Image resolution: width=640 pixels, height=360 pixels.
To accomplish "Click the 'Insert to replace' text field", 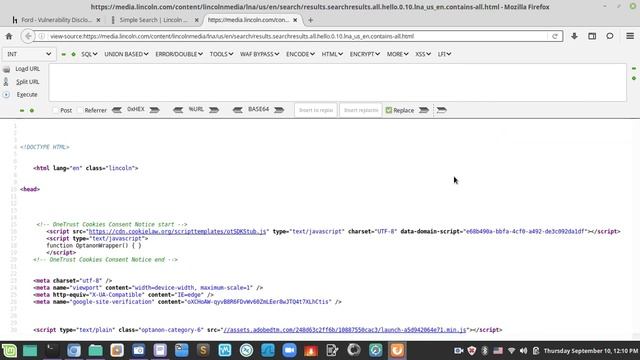I will click(x=316, y=110).
